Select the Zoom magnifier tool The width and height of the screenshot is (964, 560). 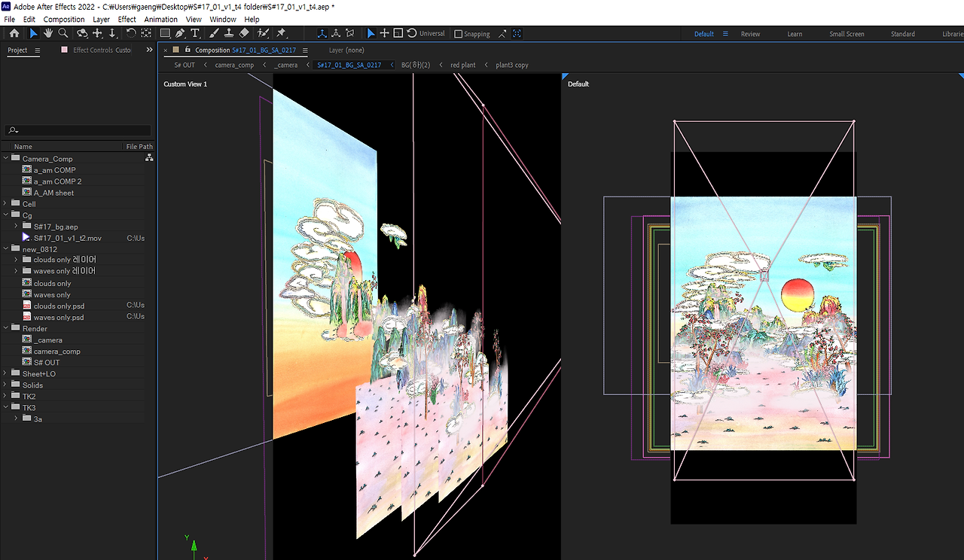(x=63, y=33)
